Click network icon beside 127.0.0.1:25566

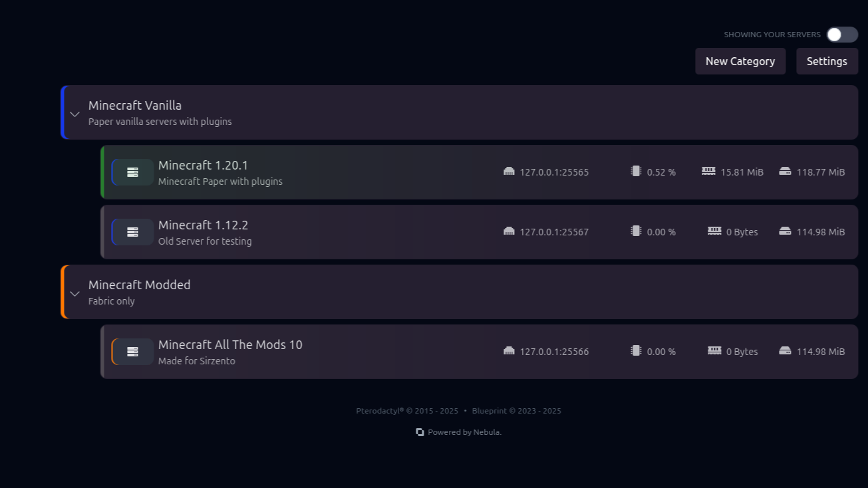[x=509, y=351]
